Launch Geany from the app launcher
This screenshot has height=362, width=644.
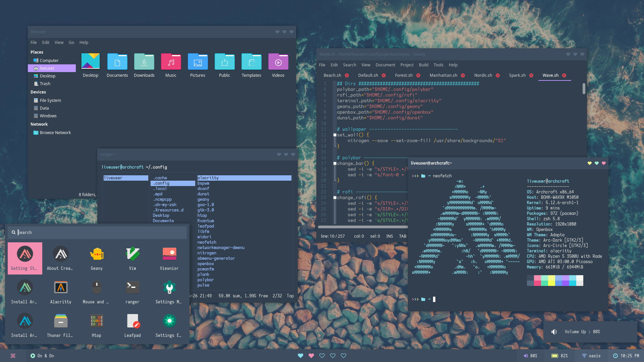pos(97,258)
